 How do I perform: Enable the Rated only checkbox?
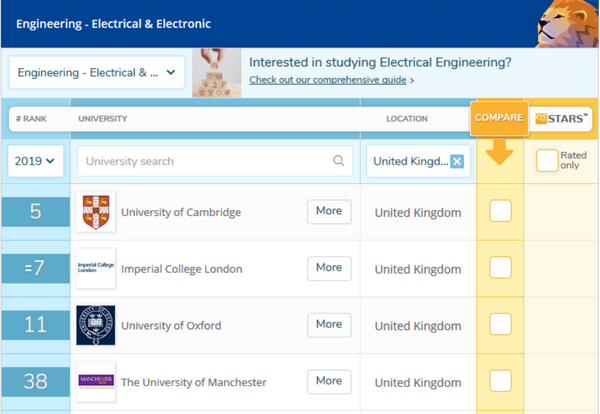click(x=546, y=160)
